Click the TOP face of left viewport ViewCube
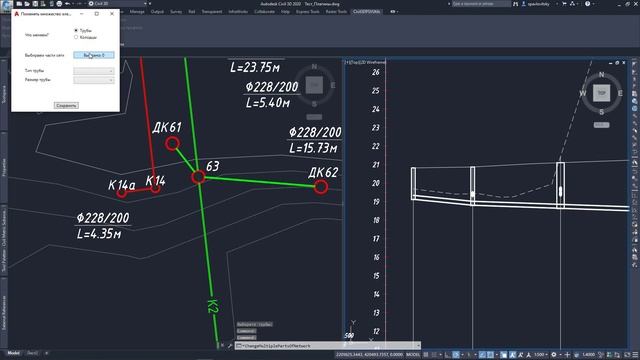Viewport: 640px width, 360px height. point(314,84)
